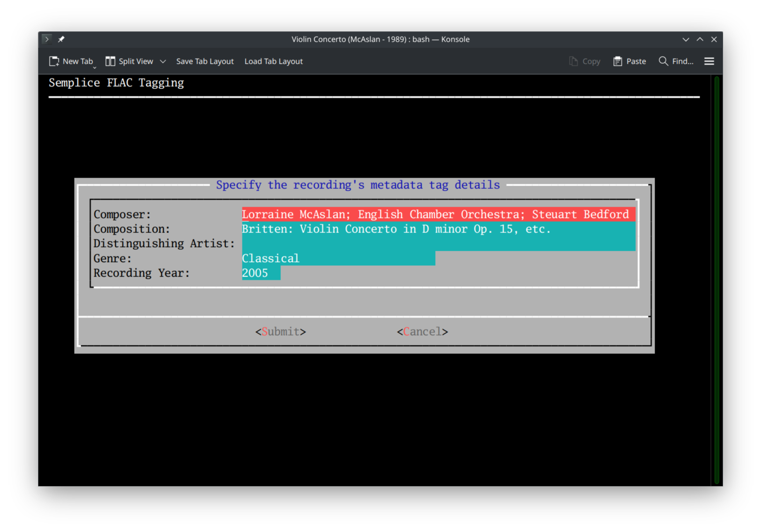
Task: Expand the window shade chevron in titlebar
Action: (686, 39)
